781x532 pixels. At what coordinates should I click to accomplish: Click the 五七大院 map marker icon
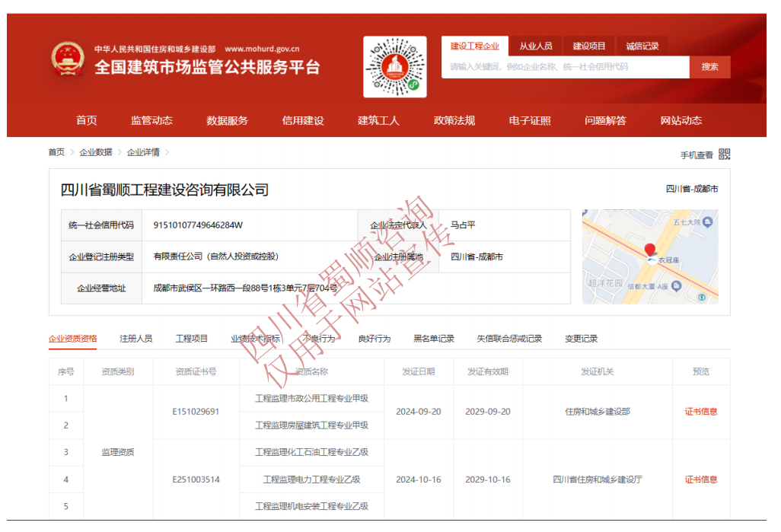coord(708,221)
